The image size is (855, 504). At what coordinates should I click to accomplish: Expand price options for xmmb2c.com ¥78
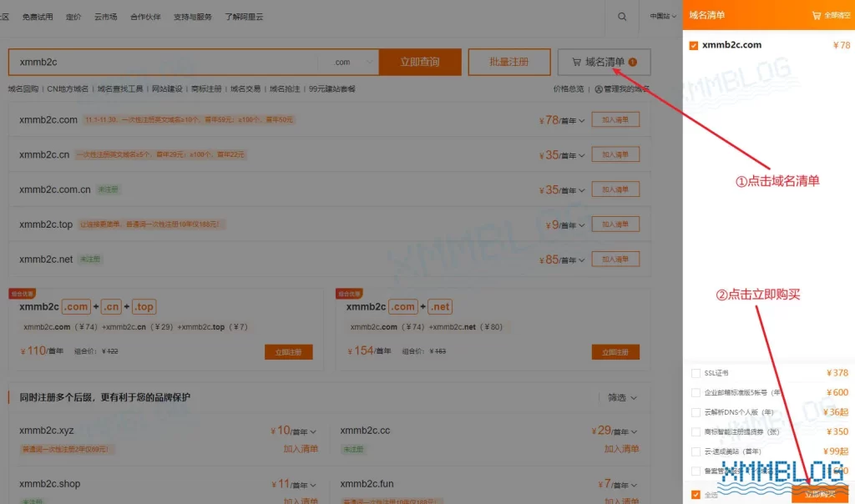tap(581, 121)
